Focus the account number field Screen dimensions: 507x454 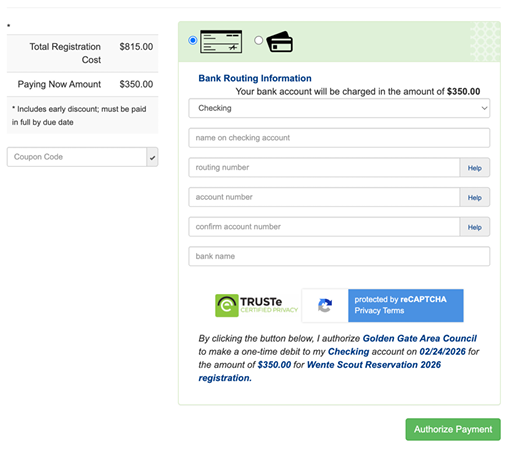tap(324, 197)
